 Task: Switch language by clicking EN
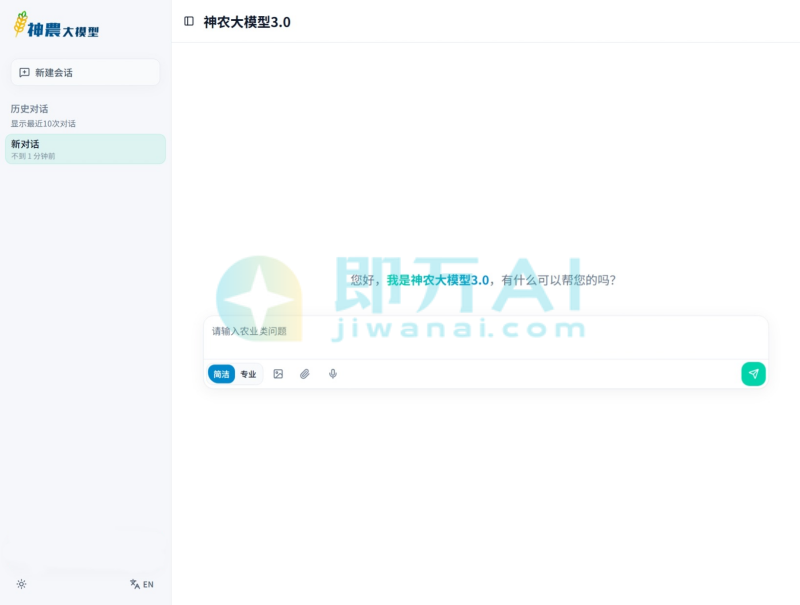[147, 584]
